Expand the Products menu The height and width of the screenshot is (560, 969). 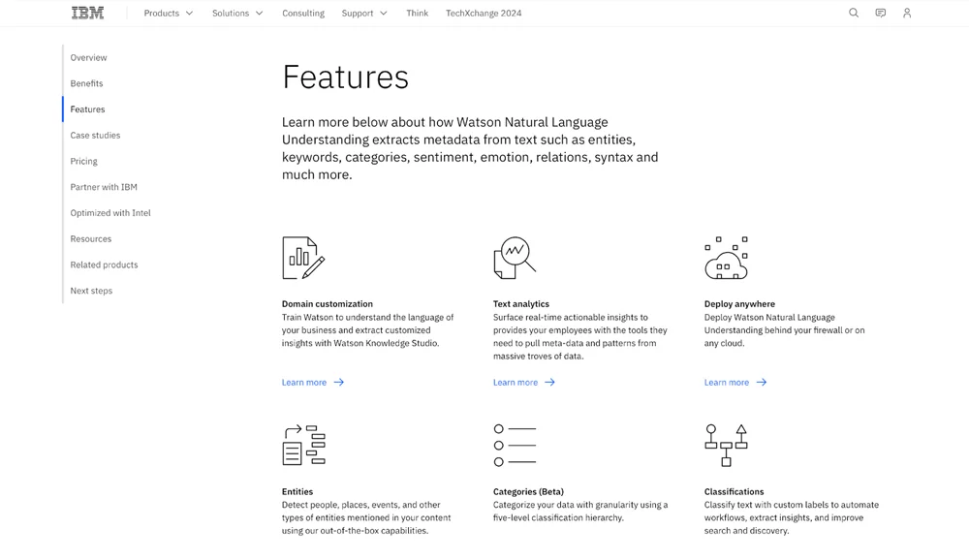168,13
